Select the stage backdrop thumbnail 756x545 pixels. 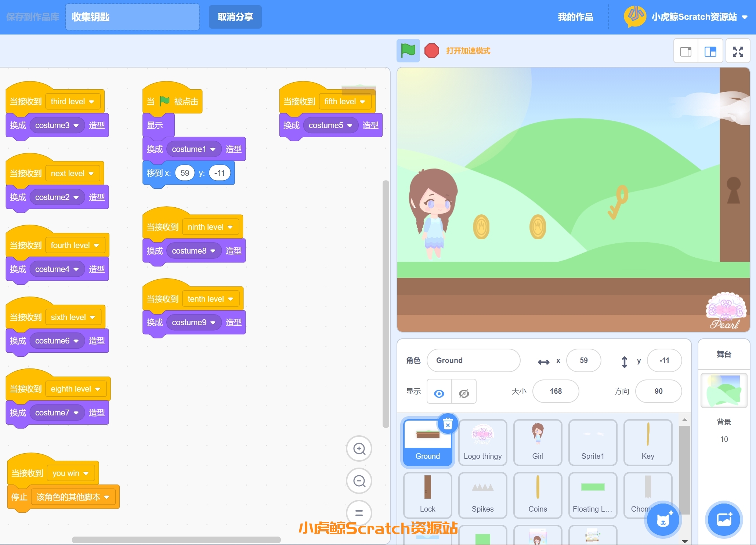(x=724, y=390)
